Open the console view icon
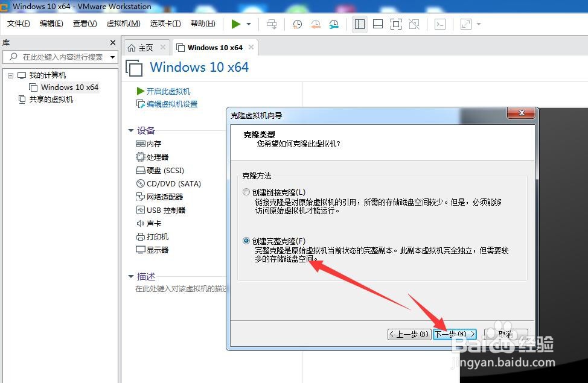Screen dimensions: 588x383 click(440, 24)
